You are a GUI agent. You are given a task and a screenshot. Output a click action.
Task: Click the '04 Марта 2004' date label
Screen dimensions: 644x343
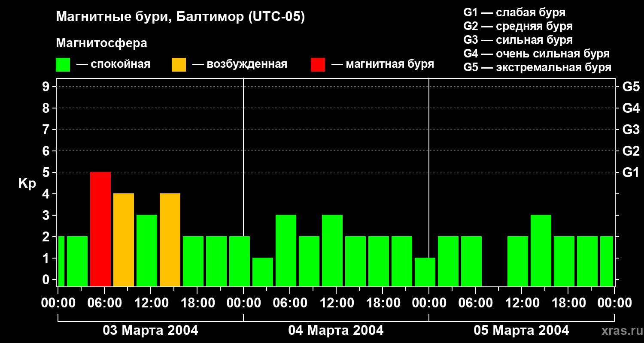point(336,331)
